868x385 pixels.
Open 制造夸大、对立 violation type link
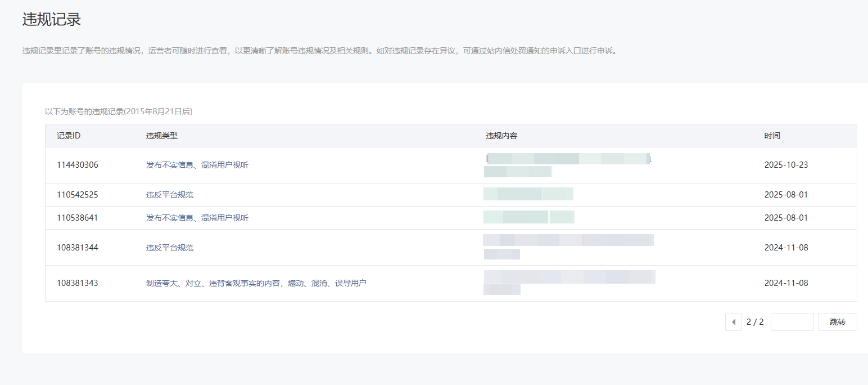pos(256,283)
